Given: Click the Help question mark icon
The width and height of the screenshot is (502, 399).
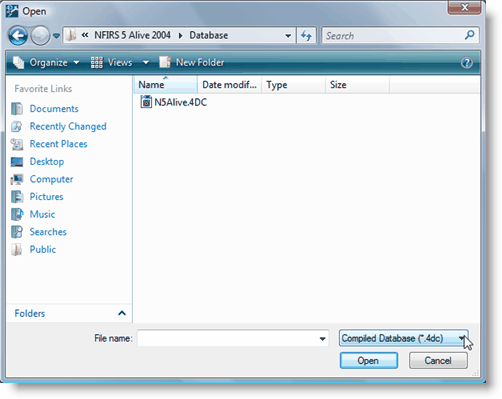Looking at the screenshot, I should click(x=467, y=62).
